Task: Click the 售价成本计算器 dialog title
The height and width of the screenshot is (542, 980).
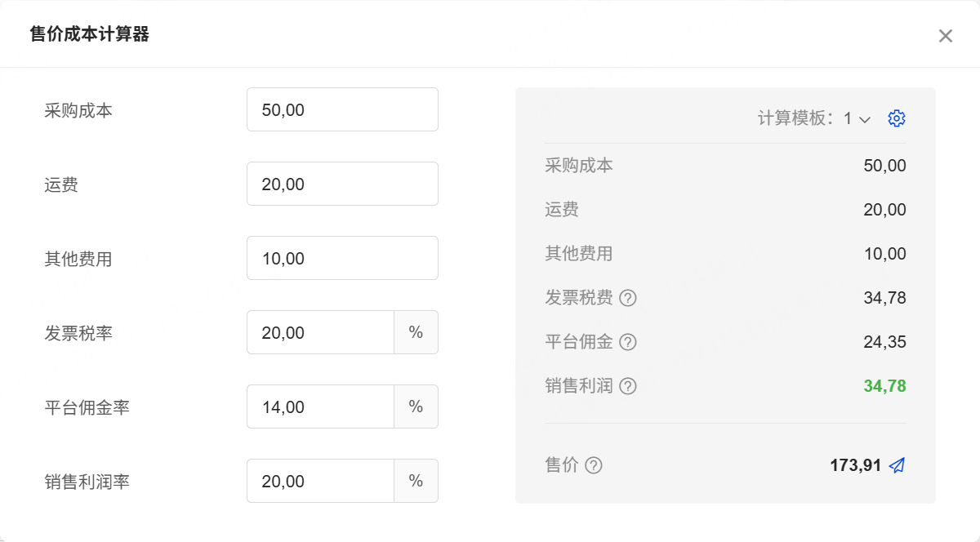Action: pos(89,34)
